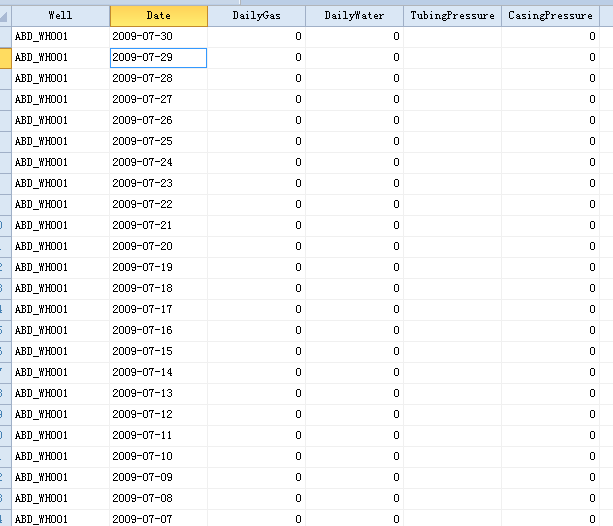Click the date cell 2009-07-22
613x526 pixels.
pyautogui.click(x=159, y=205)
